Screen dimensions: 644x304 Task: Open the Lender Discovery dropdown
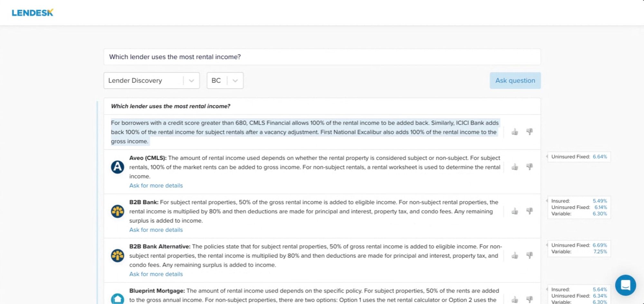click(x=151, y=81)
